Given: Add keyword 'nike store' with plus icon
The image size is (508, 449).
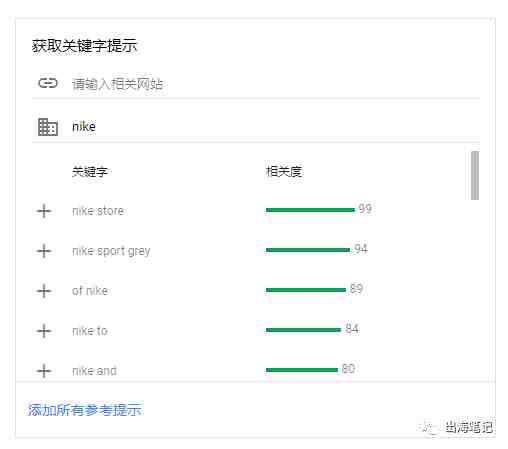Looking at the screenshot, I should (44, 211).
